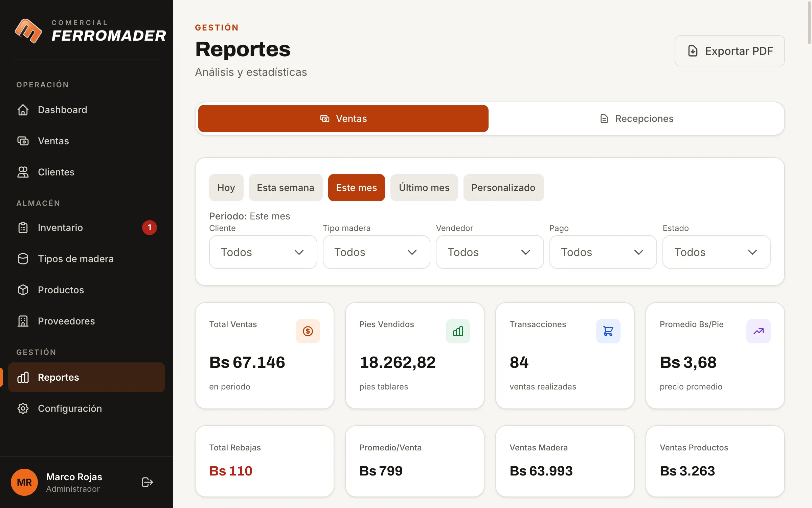Click the Inventario clipboard icon
The width and height of the screenshot is (812, 508).
[23, 228]
